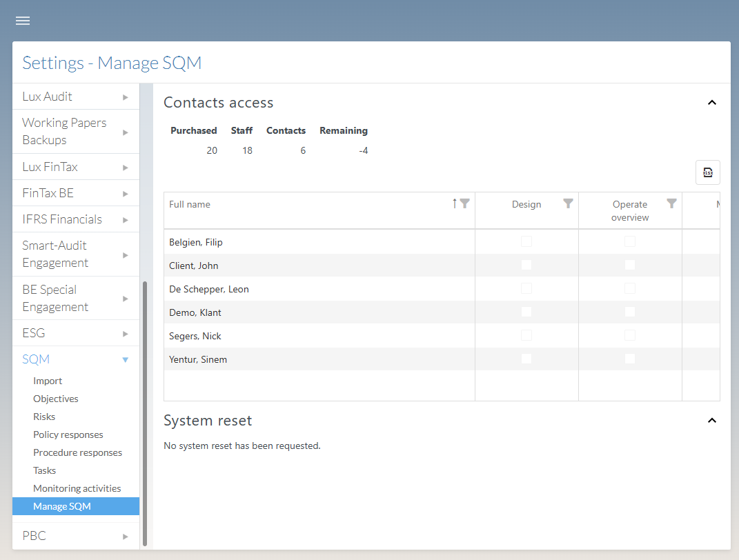The width and height of the screenshot is (739, 560).
Task: Select PBC in sidebar
Action: point(34,536)
